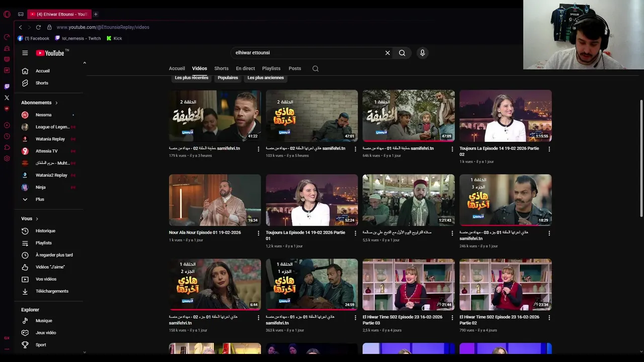Screen dimensions: 644x362
Task: Open Vidéos "J'aime" list
Action: coord(49,267)
